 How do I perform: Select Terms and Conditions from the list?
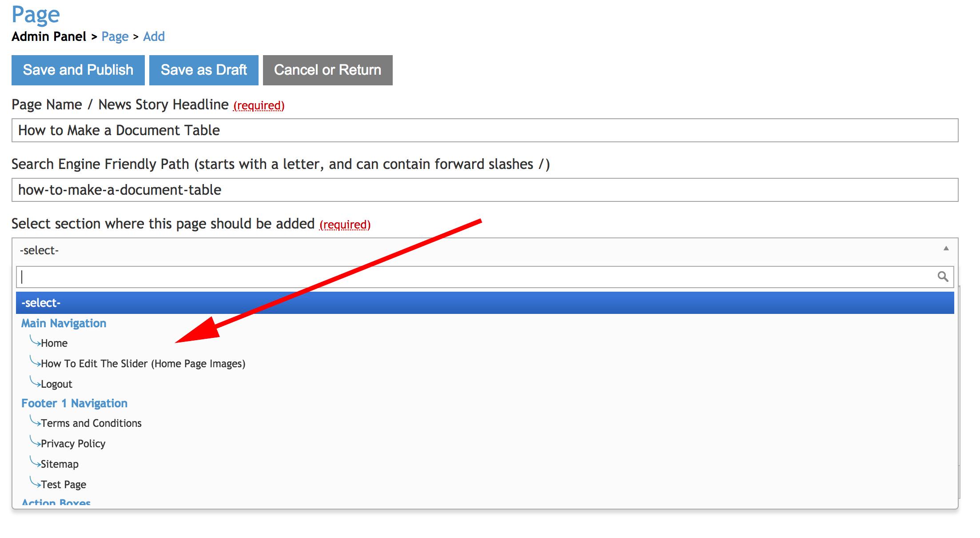click(91, 423)
